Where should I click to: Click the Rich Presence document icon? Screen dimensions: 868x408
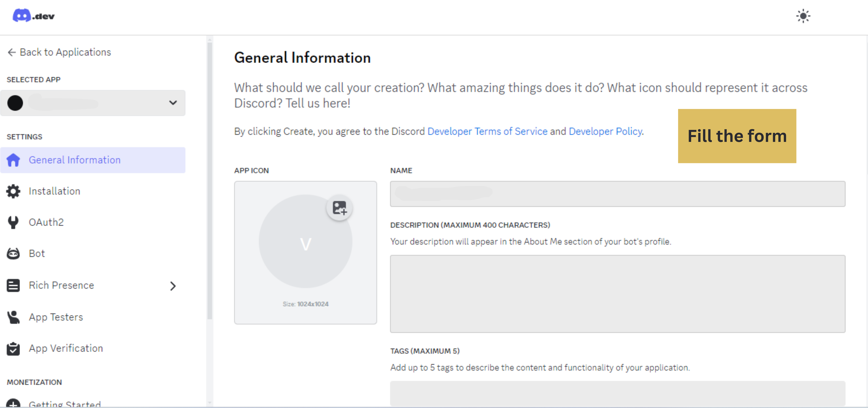(13, 286)
